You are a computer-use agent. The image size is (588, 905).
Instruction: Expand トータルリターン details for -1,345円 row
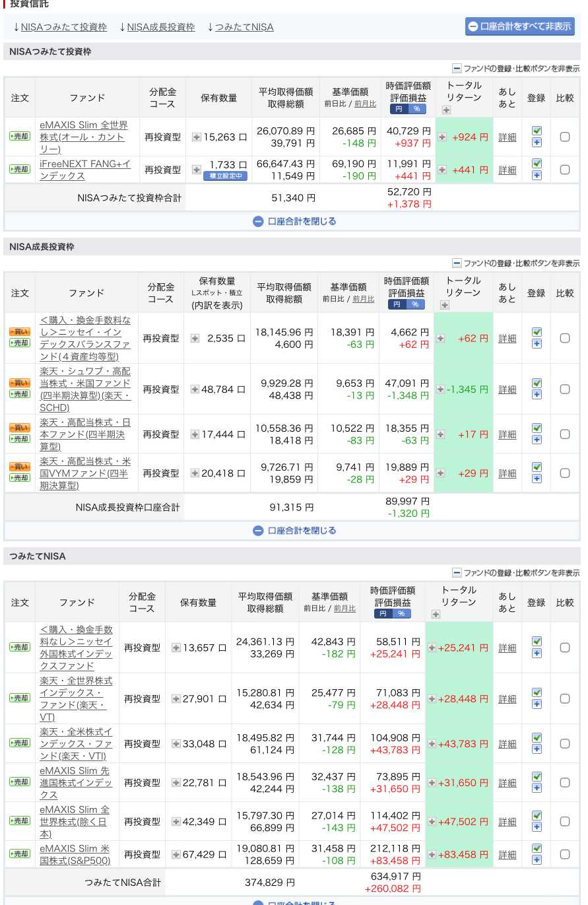click(440, 389)
